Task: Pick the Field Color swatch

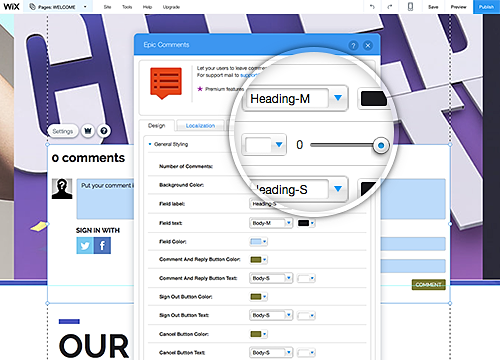Action: coord(258,241)
